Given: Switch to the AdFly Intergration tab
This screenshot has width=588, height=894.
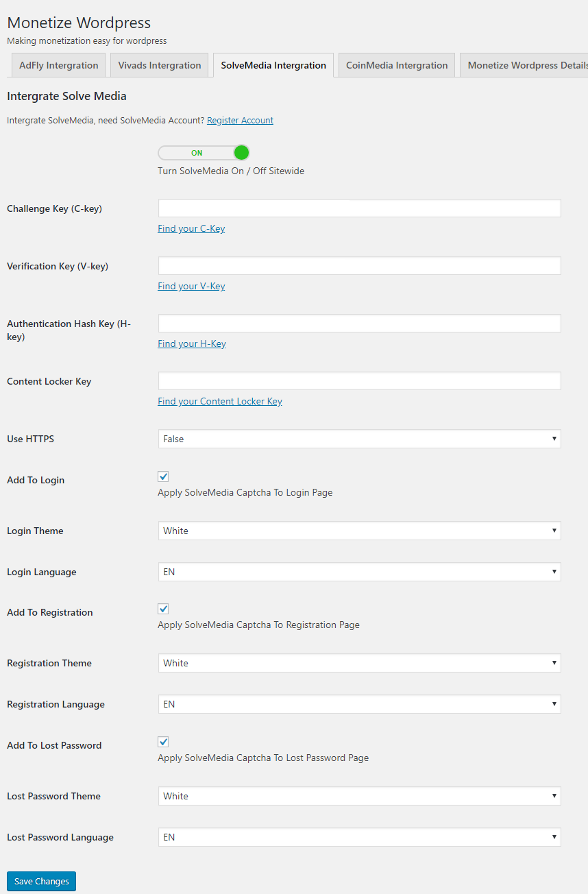Looking at the screenshot, I should click(x=58, y=66).
